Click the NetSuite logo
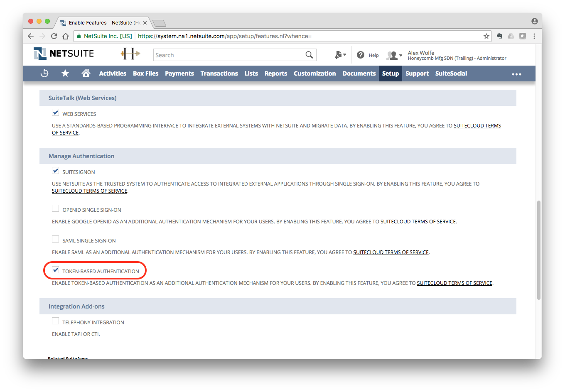 [x=64, y=54]
